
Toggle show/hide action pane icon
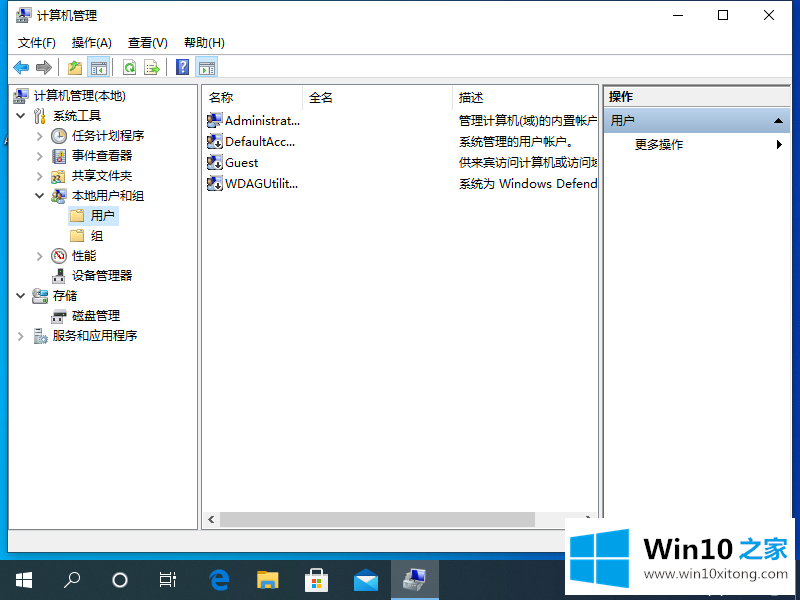[207, 67]
